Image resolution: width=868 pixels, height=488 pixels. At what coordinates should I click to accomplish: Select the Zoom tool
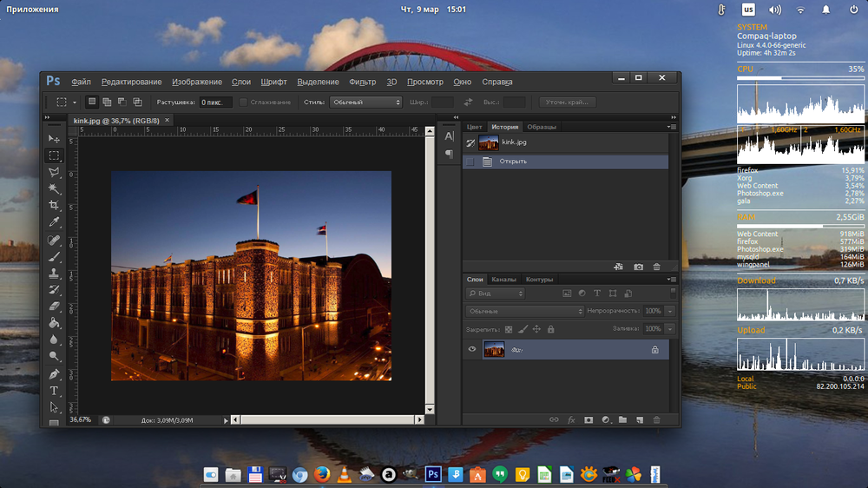click(54, 356)
